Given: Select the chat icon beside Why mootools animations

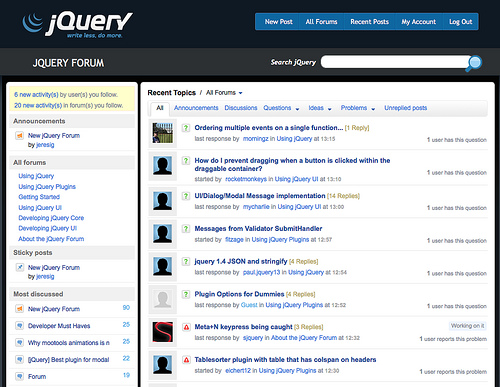Looking at the screenshot, I should [x=20, y=343].
